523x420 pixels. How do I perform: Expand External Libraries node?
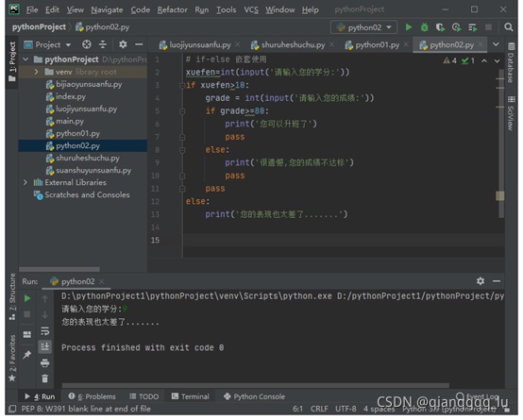point(25,182)
